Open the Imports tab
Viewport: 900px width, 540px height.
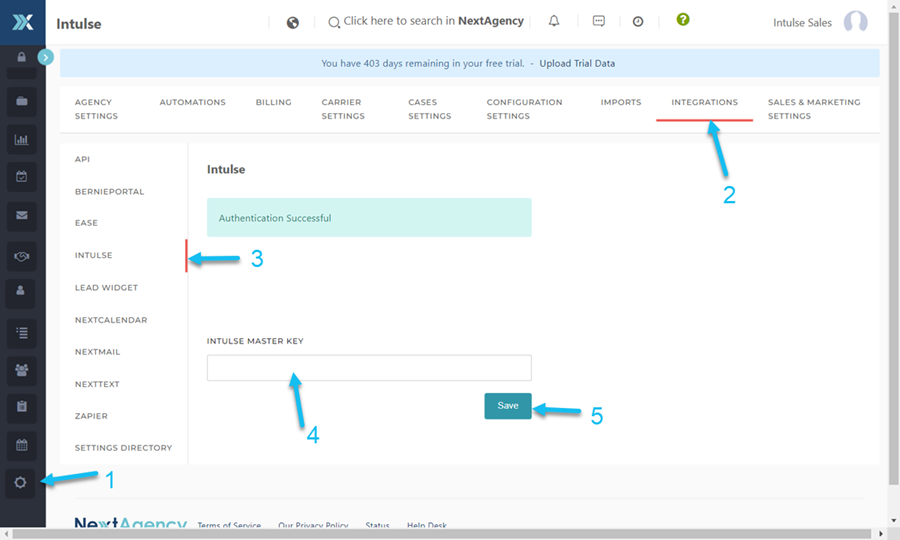click(x=621, y=102)
